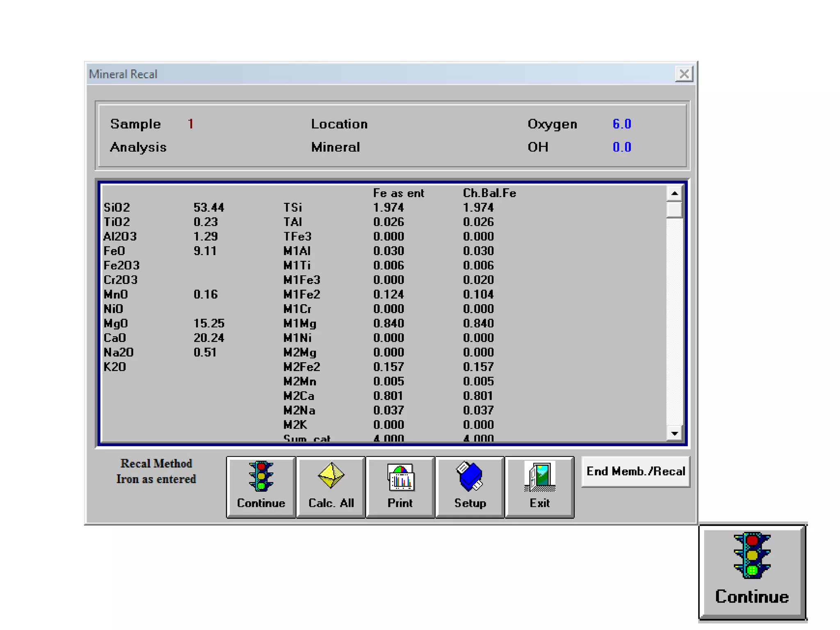
Task: Select the CaO value 20.24
Action: point(209,338)
